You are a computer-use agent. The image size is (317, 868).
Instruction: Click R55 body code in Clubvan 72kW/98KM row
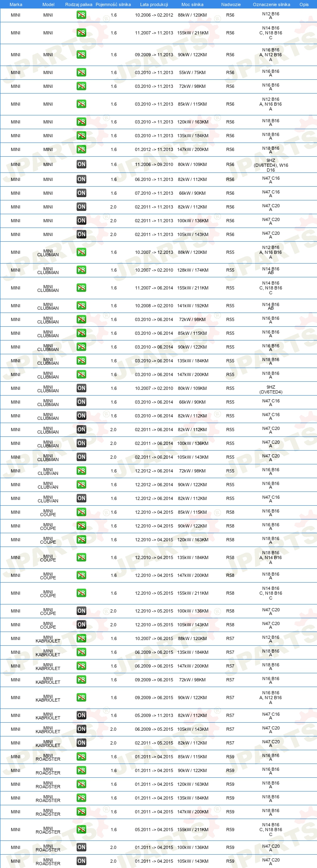[230, 471]
